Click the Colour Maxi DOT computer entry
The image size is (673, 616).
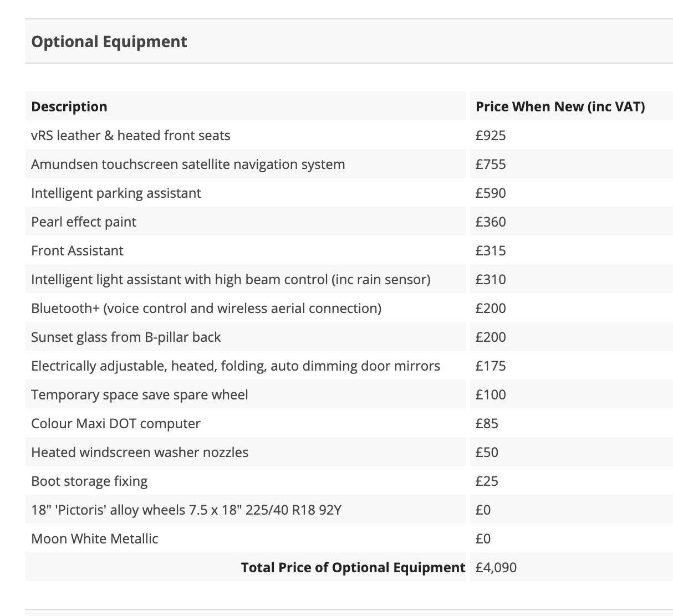pyautogui.click(x=116, y=424)
